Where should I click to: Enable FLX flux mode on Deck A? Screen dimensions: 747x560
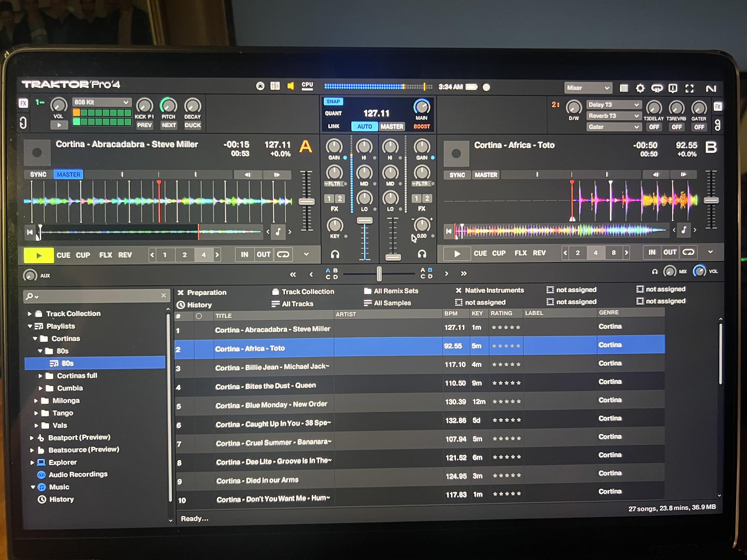106,255
